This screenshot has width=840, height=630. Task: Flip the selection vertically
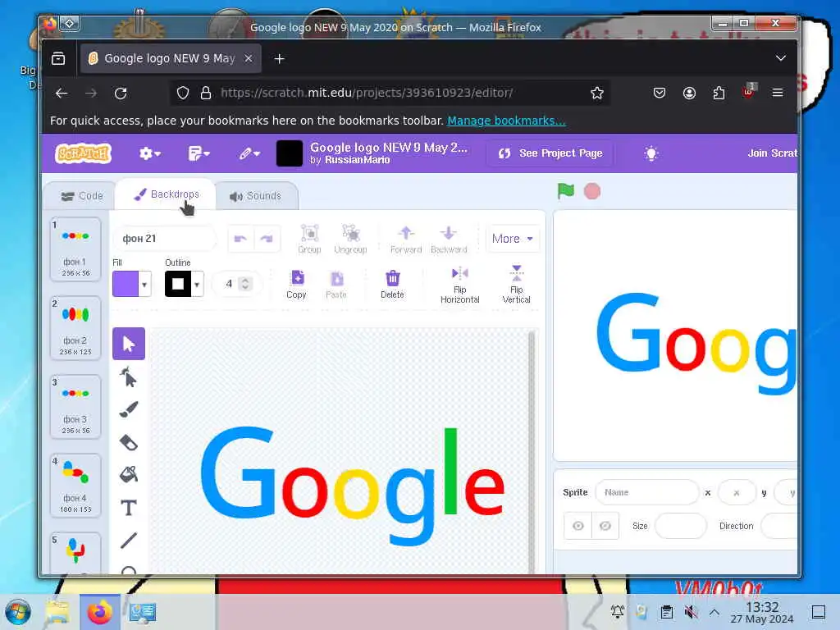click(x=517, y=285)
